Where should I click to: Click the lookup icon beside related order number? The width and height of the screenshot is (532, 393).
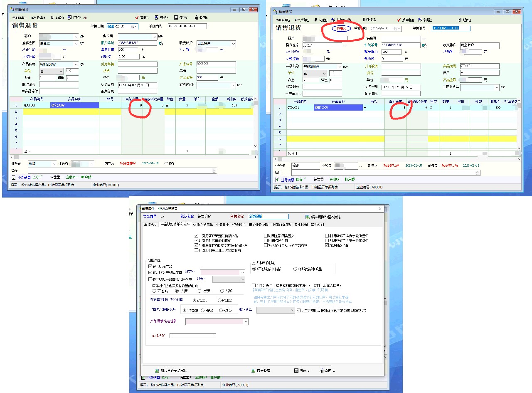point(160,43)
